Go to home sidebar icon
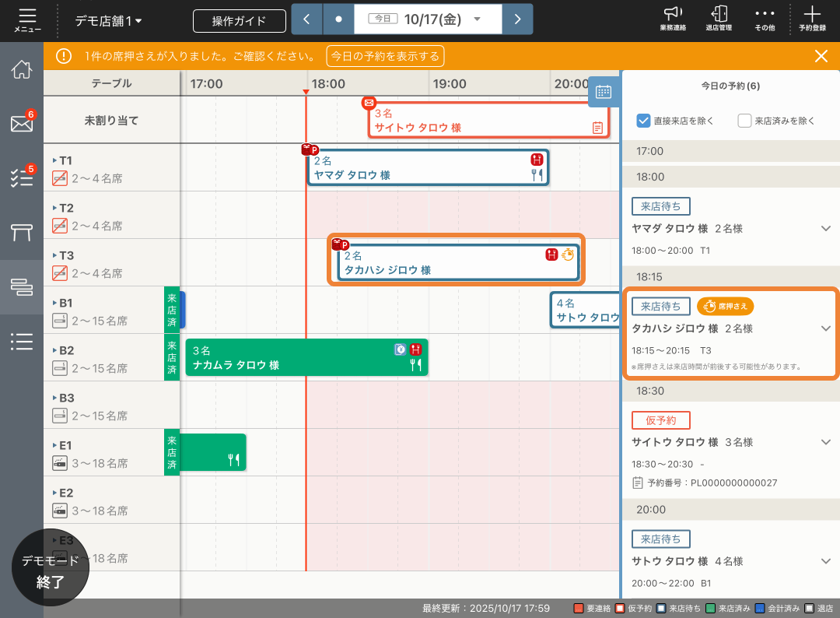The height and width of the screenshot is (618, 840). click(21, 68)
